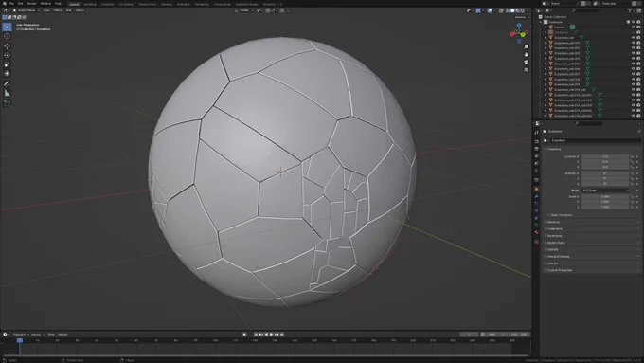Click the blue timeline playhead marker
Image resolution: width=644 pixels, height=363 pixels.
click(19, 340)
